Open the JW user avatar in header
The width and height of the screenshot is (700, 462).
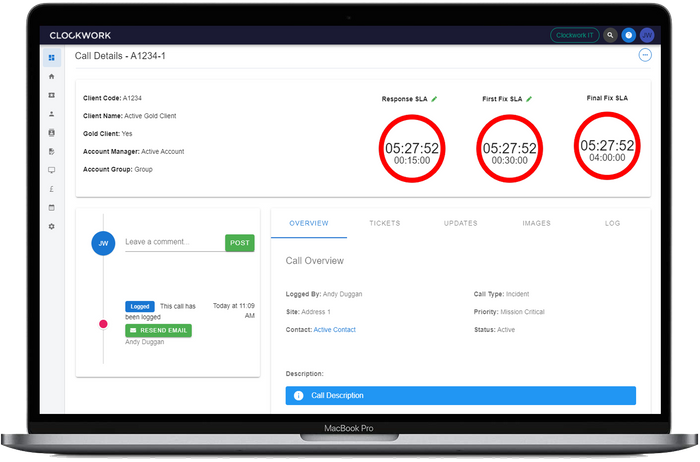click(647, 35)
